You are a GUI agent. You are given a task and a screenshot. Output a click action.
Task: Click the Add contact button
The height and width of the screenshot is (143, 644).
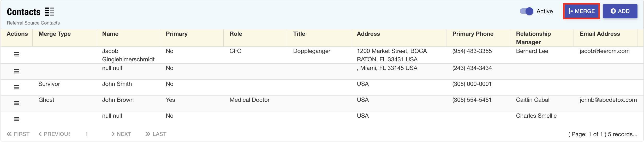click(620, 11)
